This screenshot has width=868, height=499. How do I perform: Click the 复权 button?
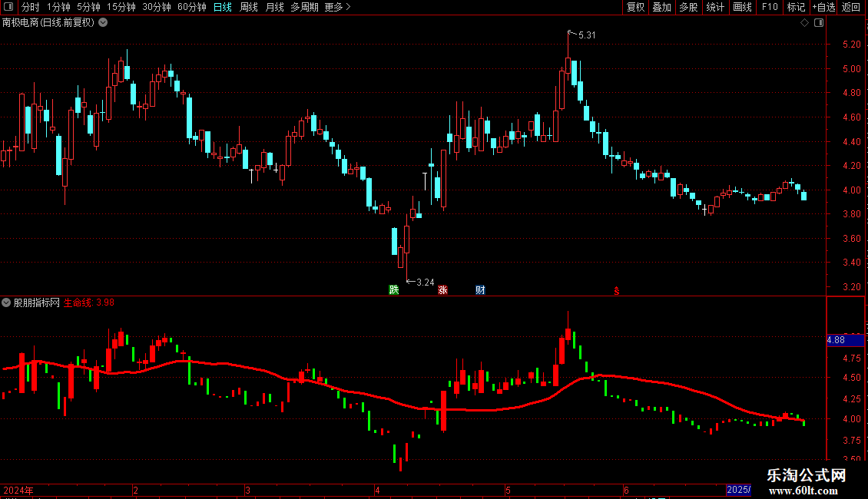pyautogui.click(x=635, y=7)
